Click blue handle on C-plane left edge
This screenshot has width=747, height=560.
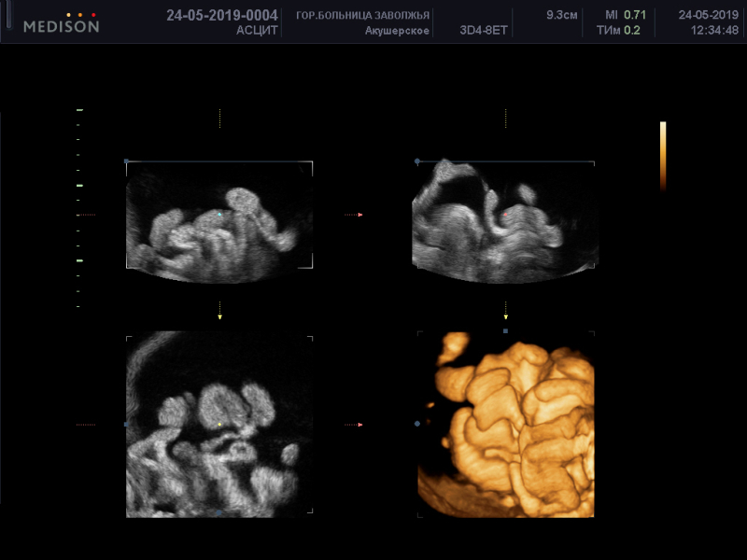(x=126, y=424)
